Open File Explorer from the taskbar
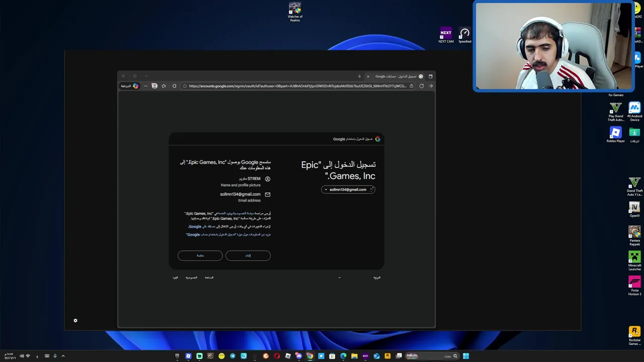This screenshot has height=362, width=644. click(x=354, y=356)
